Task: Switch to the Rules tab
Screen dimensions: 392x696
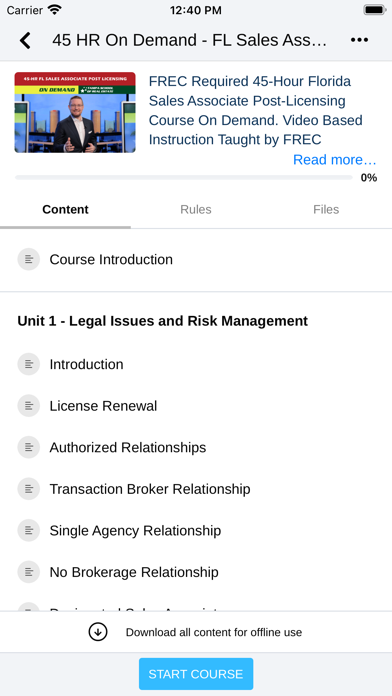Action: [x=196, y=210]
